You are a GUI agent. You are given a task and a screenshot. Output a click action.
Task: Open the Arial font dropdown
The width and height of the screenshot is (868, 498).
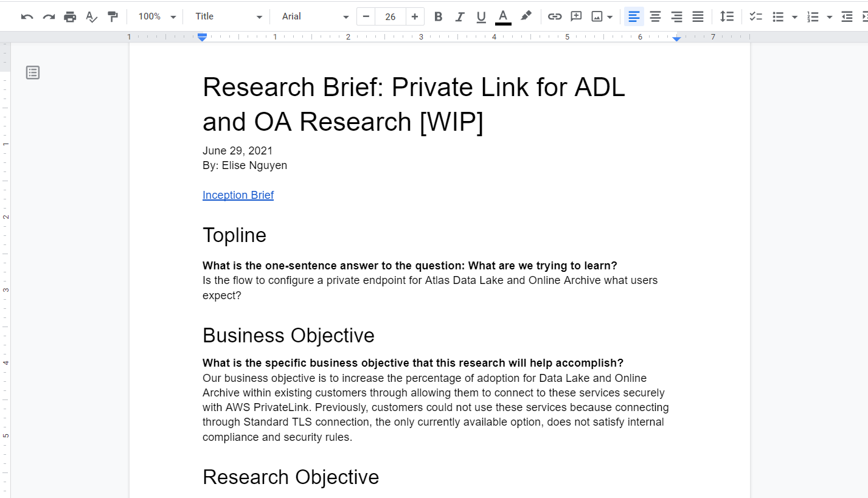tap(314, 16)
